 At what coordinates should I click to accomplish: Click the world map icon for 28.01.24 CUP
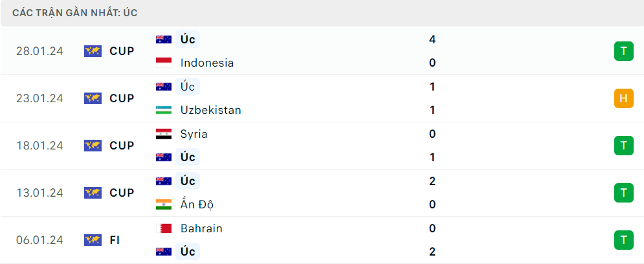[x=93, y=51]
